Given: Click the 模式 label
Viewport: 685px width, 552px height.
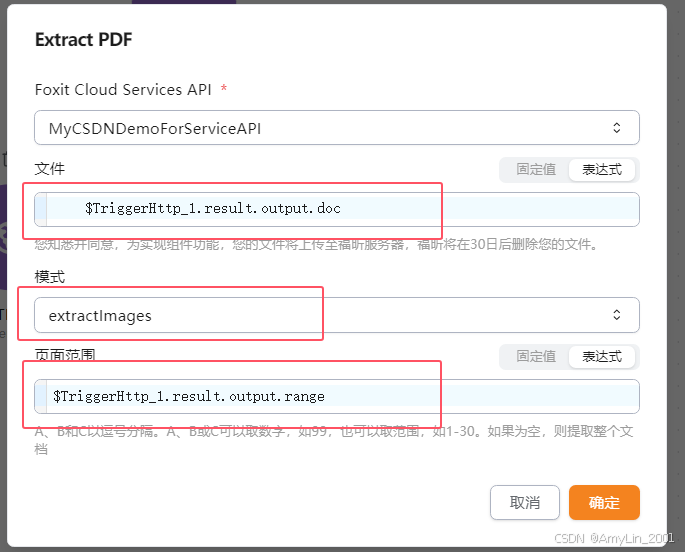Looking at the screenshot, I should pyautogui.click(x=50, y=276).
